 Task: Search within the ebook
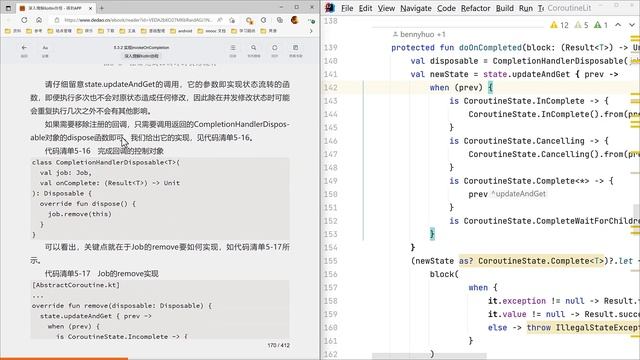(x=253, y=48)
